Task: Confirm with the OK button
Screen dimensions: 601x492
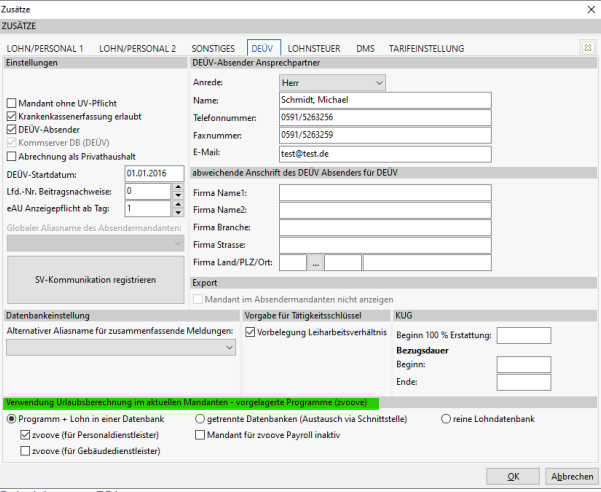Action: click(x=513, y=476)
